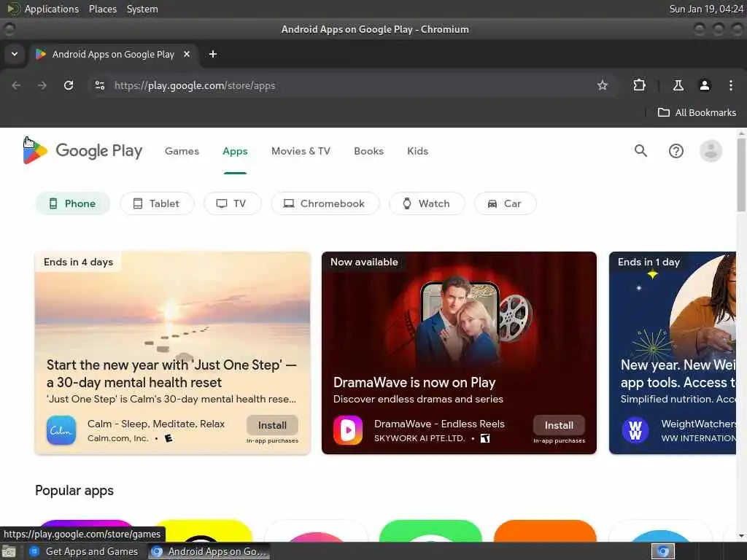
Task: Open the Places menu
Action: click(x=103, y=9)
